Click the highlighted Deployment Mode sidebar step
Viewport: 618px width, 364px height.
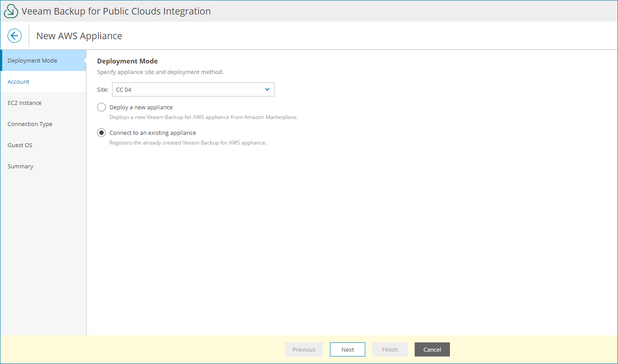pyautogui.click(x=32, y=60)
